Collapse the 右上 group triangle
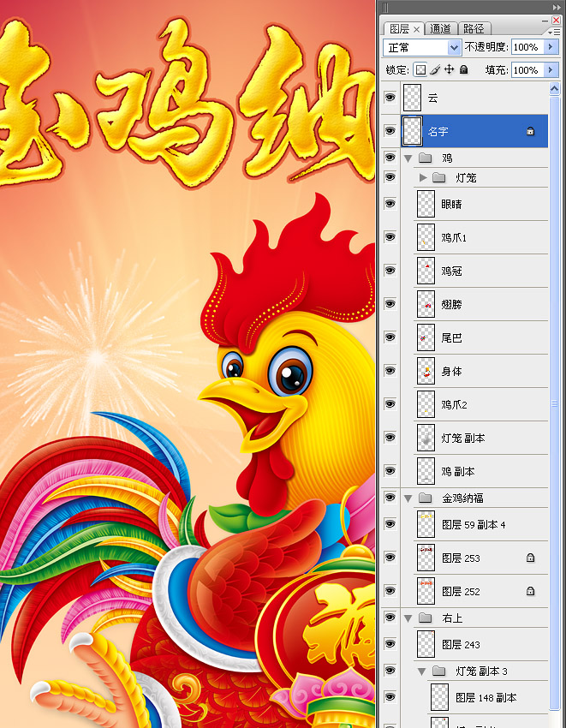Screen dimensions: 566x728 click(408, 618)
